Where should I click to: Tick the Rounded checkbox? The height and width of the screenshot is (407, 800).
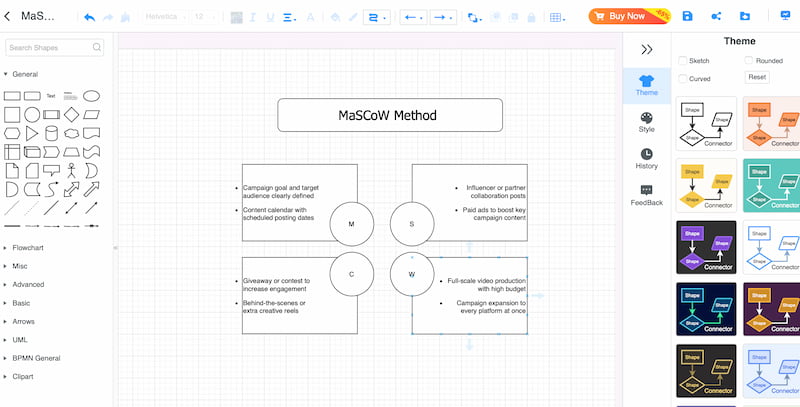[749, 61]
